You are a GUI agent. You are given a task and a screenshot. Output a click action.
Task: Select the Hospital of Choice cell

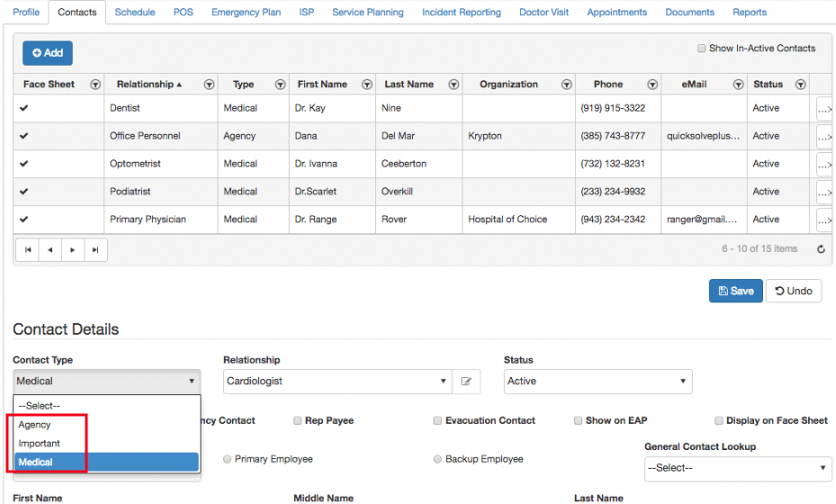coord(518,220)
